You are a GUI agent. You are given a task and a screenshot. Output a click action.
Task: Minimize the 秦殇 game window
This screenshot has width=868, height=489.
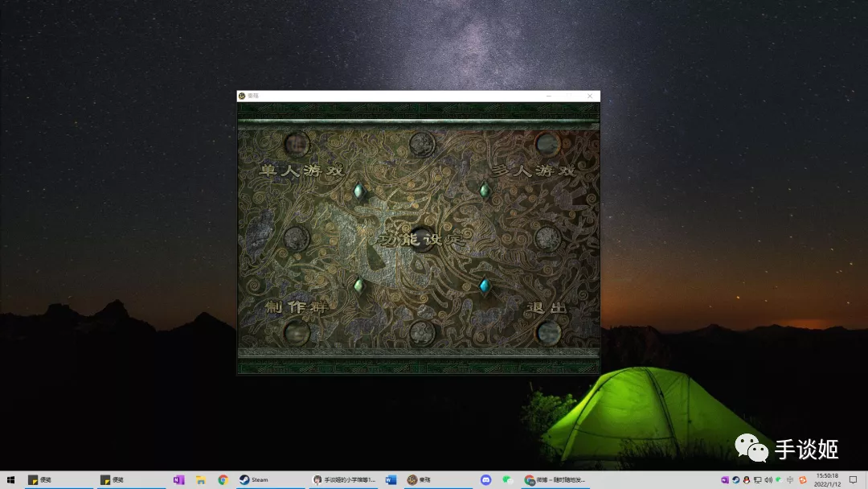click(549, 96)
